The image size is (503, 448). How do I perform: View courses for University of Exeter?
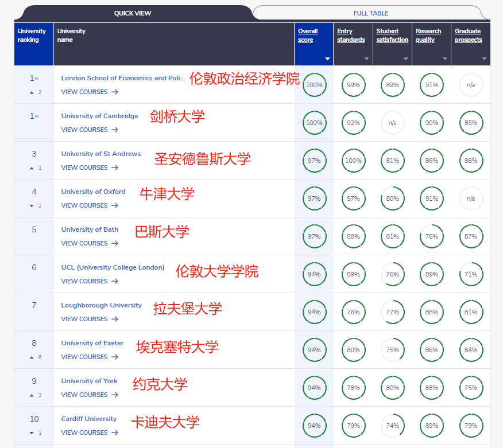click(90, 357)
